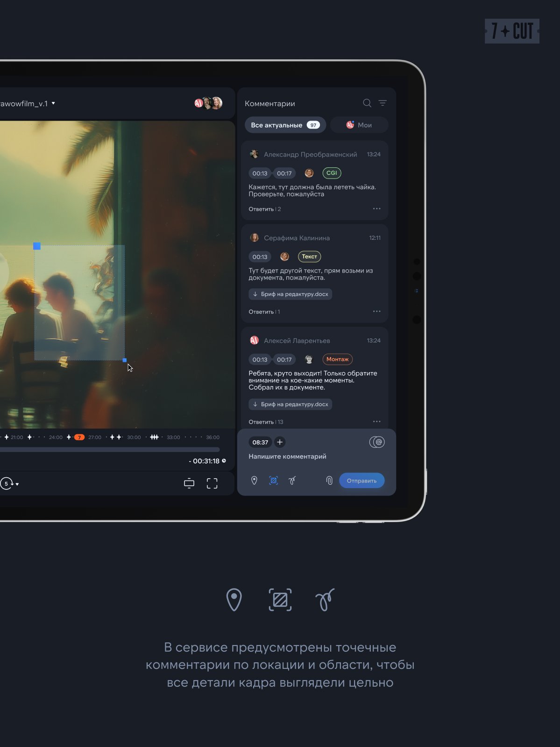Click assignee avatar beside the CGI tag
The image size is (560, 747).
(x=309, y=173)
